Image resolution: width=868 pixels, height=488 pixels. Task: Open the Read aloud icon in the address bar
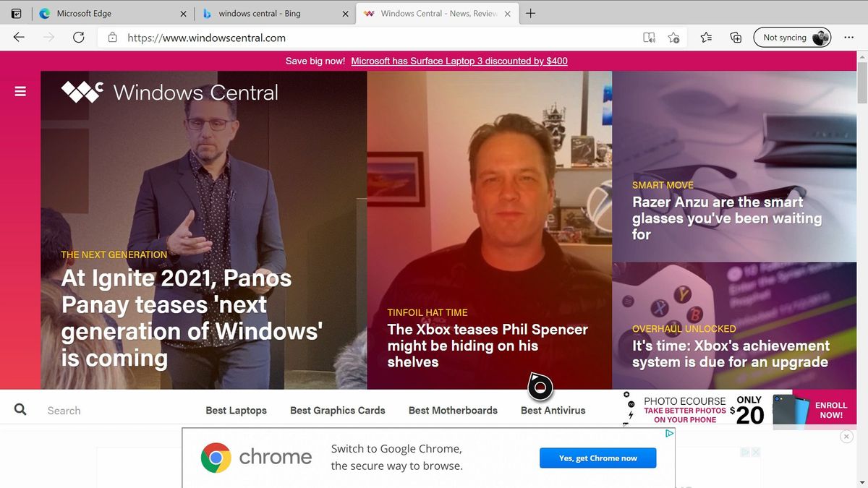[649, 37]
